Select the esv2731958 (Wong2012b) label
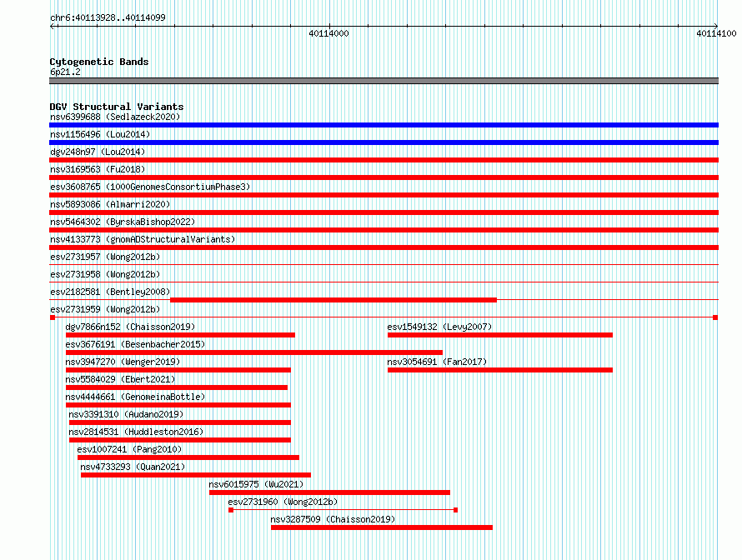Image resolution: width=742 pixels, height=560 pixels. click(x=105, y=274)
